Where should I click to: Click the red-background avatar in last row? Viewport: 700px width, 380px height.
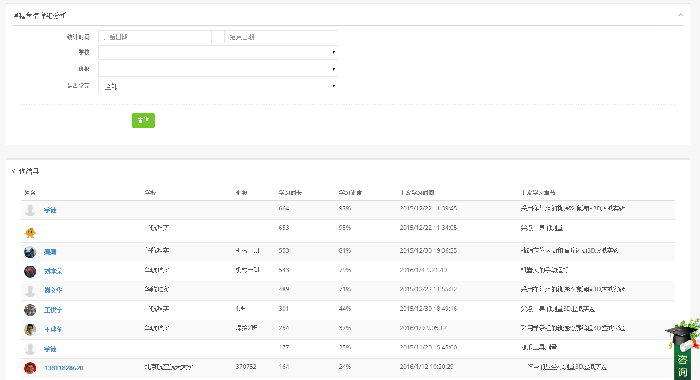[30, 368]
